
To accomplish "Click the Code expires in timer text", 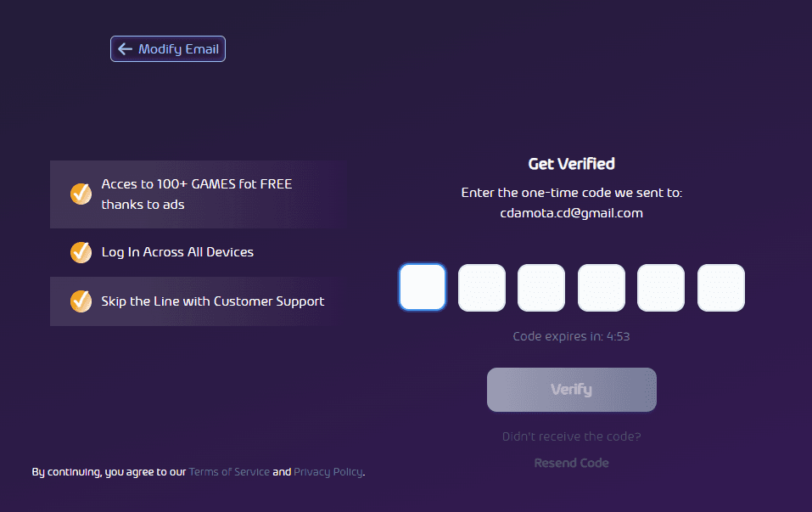I will (572, 336).
